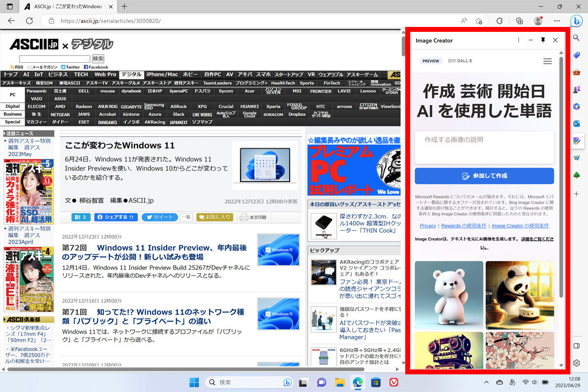The width and height of the screenshot is (588, 392).
Task: Refresh the current page
Action: tap(29, 21)
